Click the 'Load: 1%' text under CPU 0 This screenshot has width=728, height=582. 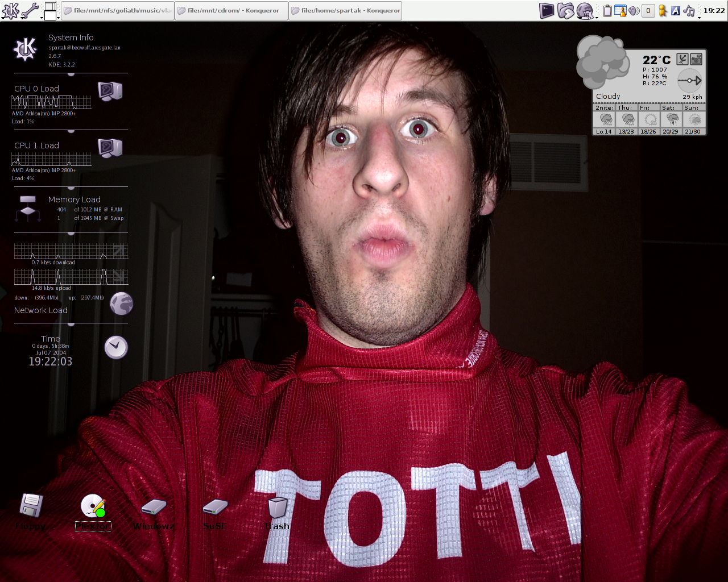click(23, 122)
